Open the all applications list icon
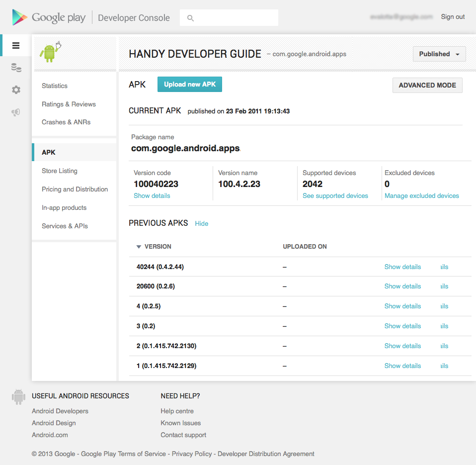The image size is (476, 465). [16, 46]
